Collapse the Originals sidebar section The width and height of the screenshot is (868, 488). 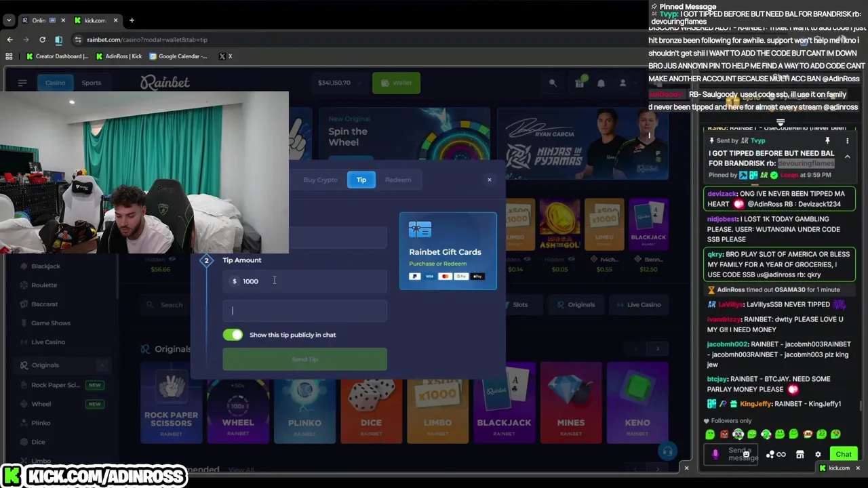click(x=102, y=365)
